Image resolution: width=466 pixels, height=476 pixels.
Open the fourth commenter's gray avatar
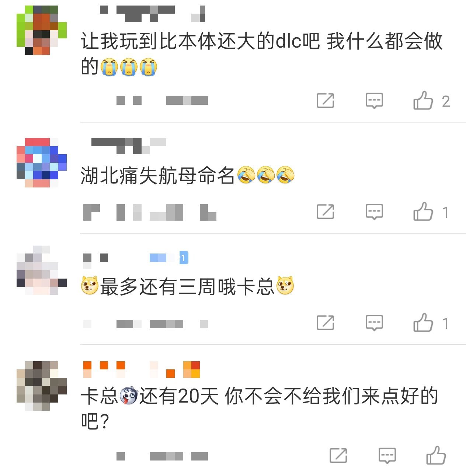coord(42,386)
